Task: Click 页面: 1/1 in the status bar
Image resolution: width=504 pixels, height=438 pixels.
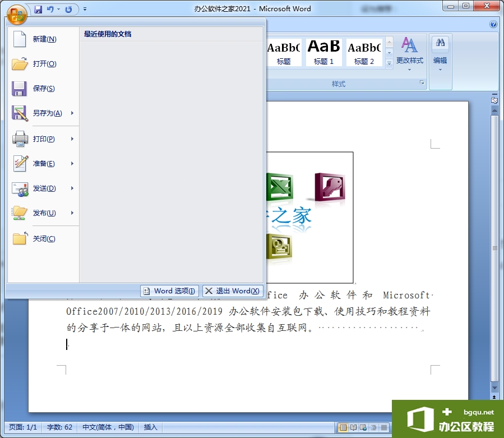Action: click(x=23, y=427)
